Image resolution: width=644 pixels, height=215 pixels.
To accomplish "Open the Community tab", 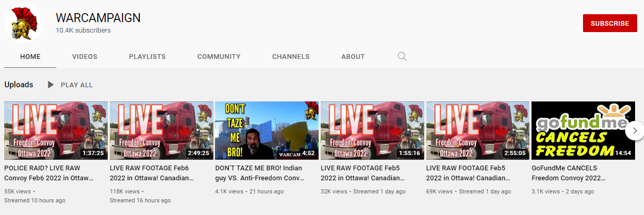I will tap(219, 56).
